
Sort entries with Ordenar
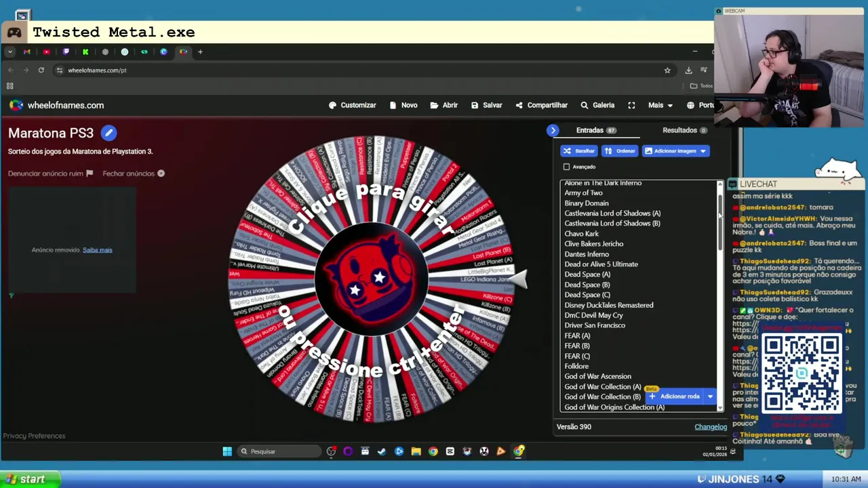click(620, 151)
